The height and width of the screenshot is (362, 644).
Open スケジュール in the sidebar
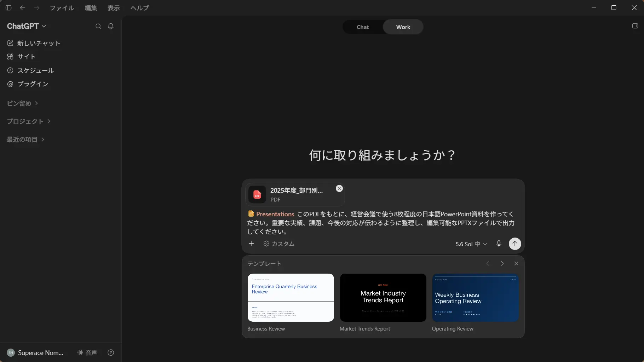click(30, 70)
